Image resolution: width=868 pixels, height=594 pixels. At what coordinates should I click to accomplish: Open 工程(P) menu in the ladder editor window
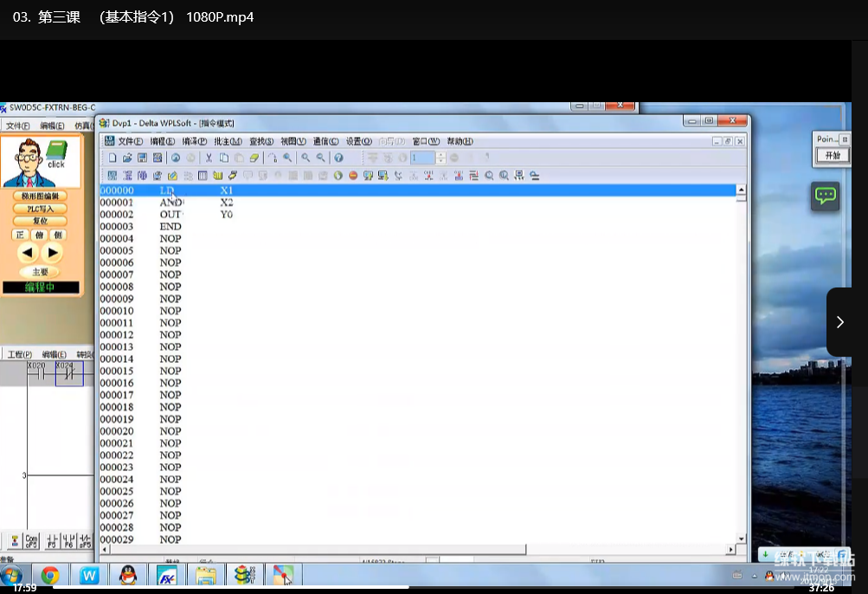point(19,354)
